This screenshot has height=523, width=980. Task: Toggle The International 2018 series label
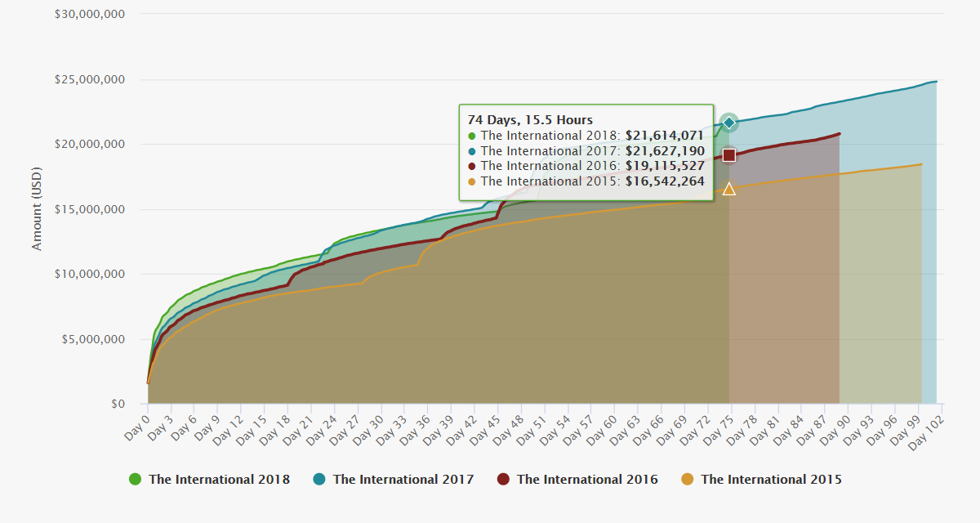[219, 480]
